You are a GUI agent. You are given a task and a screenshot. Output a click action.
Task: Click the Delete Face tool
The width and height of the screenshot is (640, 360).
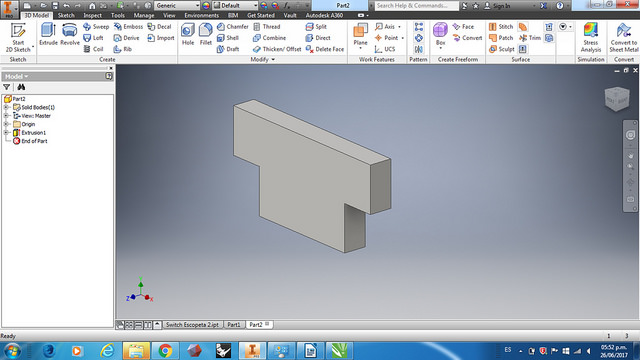tap(325, 49)
